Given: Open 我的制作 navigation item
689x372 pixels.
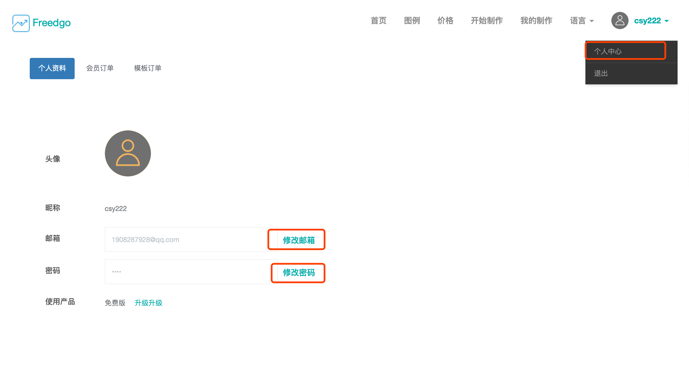Looking at the screenshot, I should click(x=536, y=21).
